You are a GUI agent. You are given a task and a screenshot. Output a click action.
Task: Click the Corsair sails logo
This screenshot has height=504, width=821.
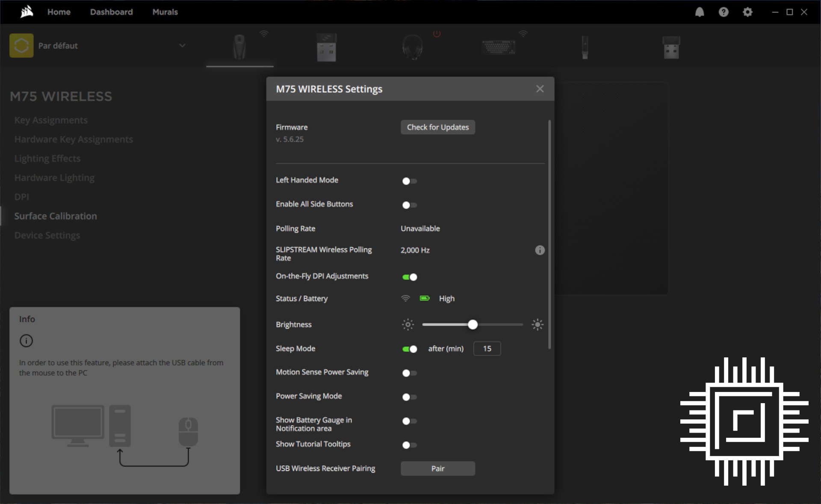pyautogui.click(x=27, y=12)
